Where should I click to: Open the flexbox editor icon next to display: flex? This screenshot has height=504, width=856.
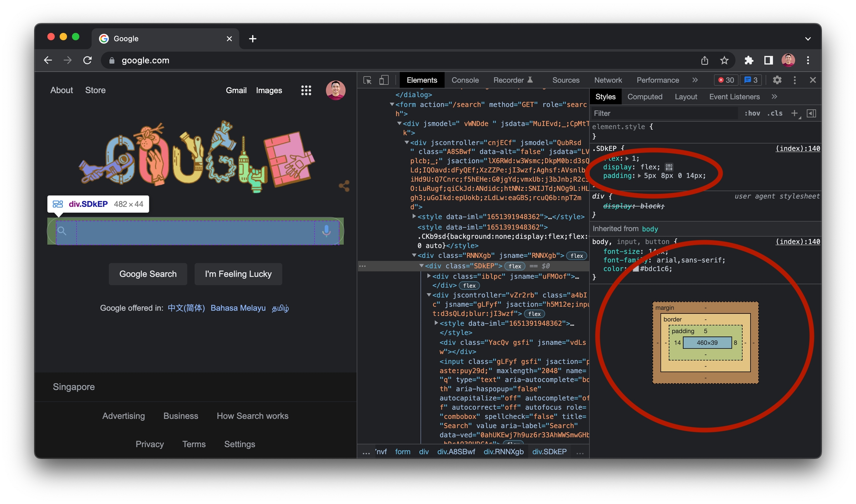click(669, 167)
